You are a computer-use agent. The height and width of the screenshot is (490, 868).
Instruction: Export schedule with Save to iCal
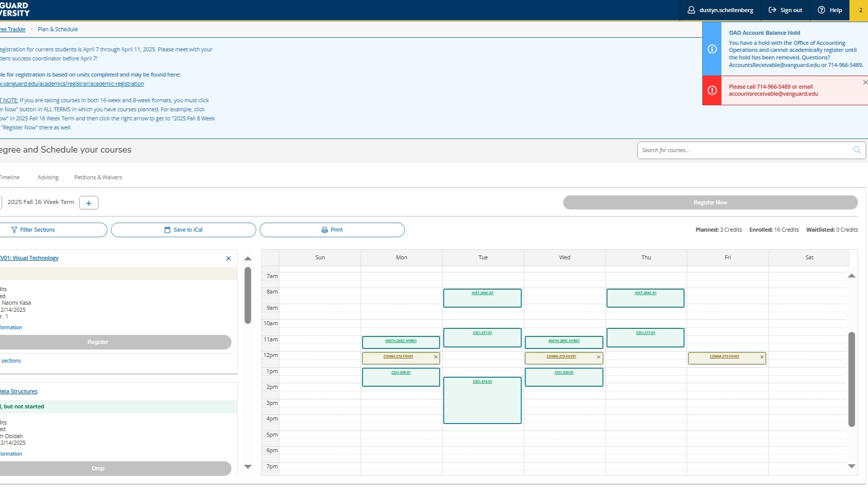[183, 230]
